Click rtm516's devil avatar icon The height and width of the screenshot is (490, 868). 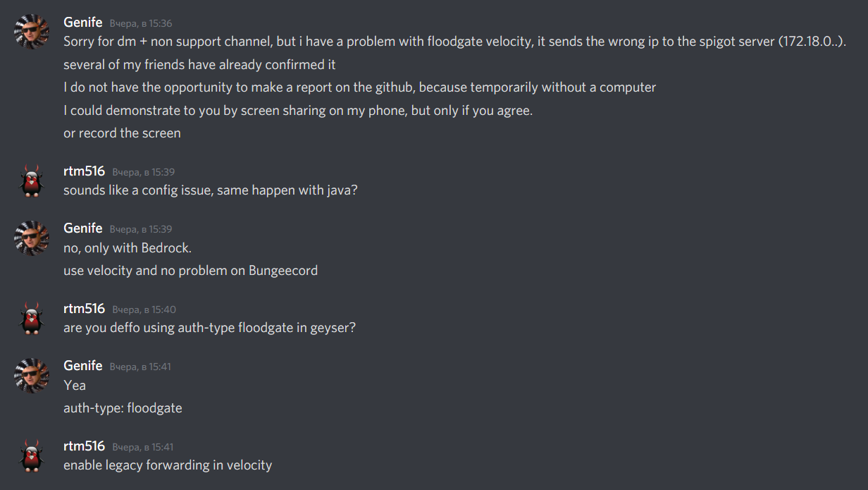(x=31, y=178)
